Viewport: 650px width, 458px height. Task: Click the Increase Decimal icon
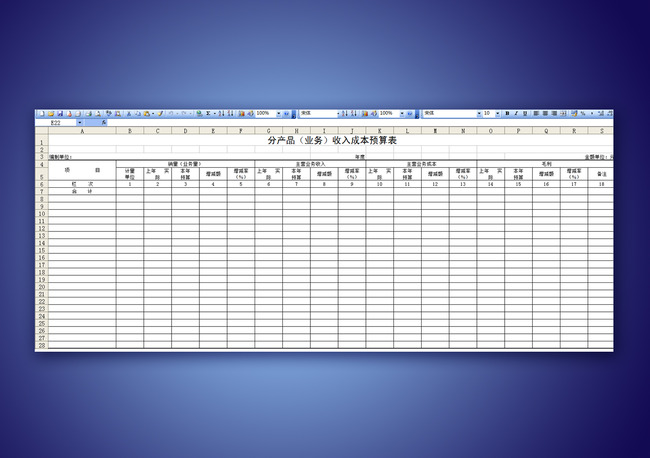pyautogui.click(x=601, y=114)
